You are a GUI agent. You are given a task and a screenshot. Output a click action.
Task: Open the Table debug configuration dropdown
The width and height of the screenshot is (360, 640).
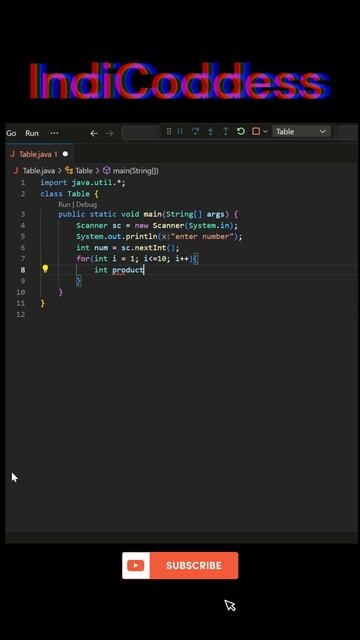click(302, 131)
